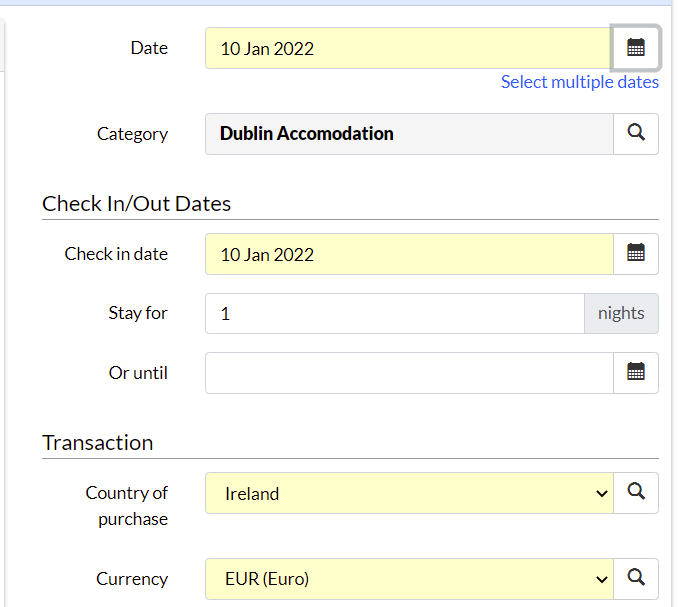Click the Check in date input field
Screen dimensions: 678x607
[x=409, y=254]
